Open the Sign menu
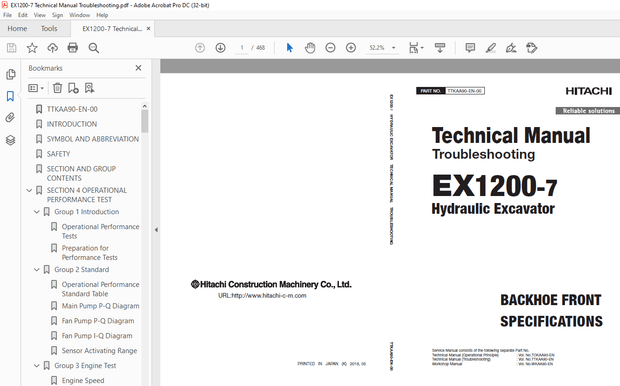620x386 pixels. [x=57, y=15]
